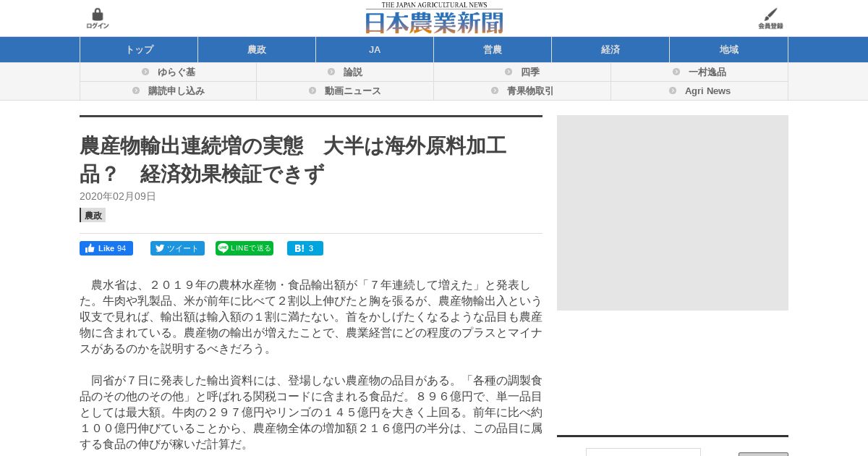Open 購読申し込み subscription link
Screen dimensions: 868x456
(x=176, y=91)
